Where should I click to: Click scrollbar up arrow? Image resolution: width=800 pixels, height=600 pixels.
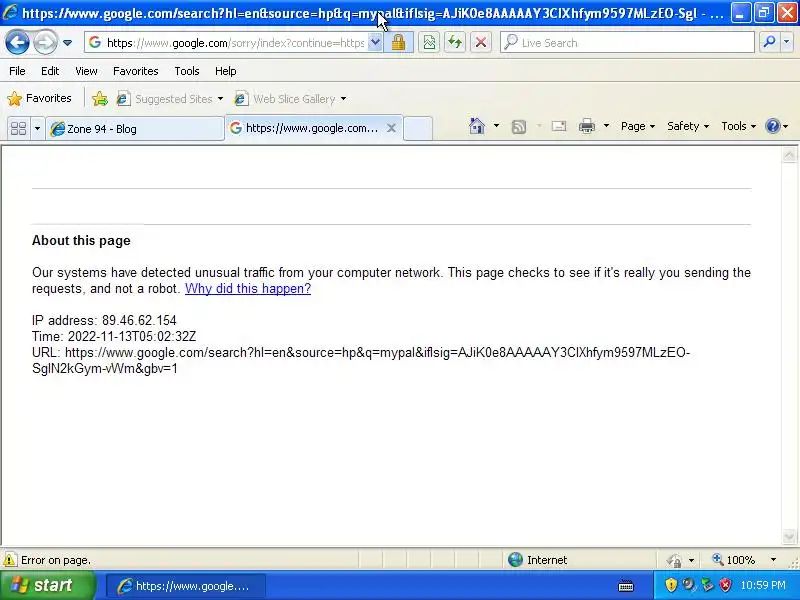pos(789,155)
